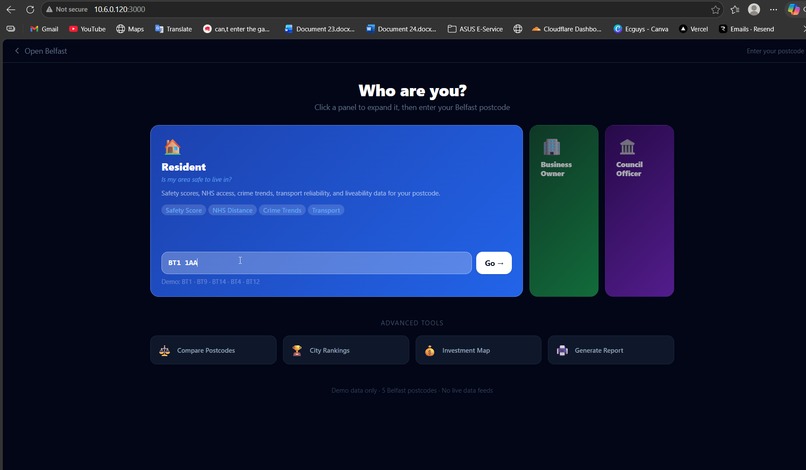Click the trophy icon in City Rankings
The width and height of the screenshot is (806, 470).
[x=297, y=350]
